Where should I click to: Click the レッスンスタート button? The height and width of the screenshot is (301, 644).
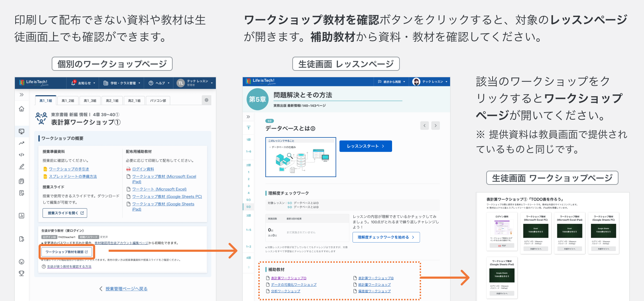click(366, 146)
